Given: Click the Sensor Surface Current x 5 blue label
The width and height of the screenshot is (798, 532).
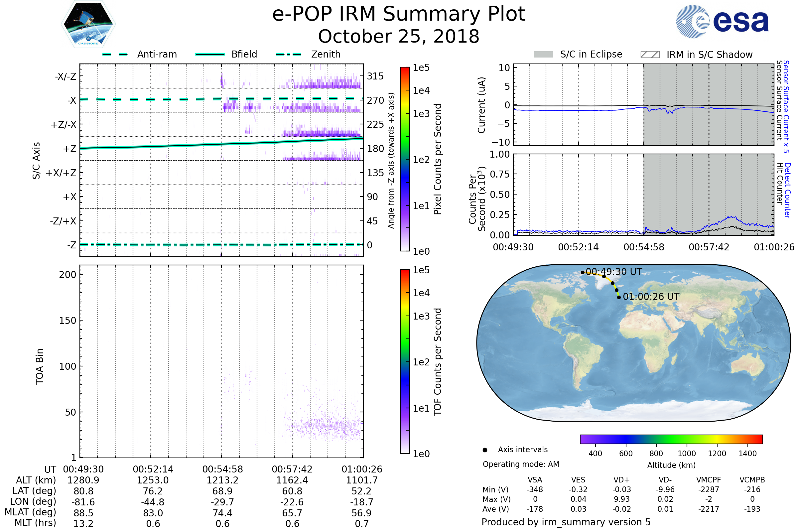Looking at the screenshot, I should coord(786,106).
